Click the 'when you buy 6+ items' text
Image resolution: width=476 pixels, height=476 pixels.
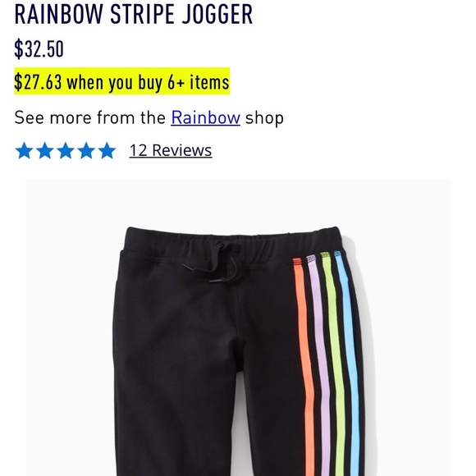149,82
